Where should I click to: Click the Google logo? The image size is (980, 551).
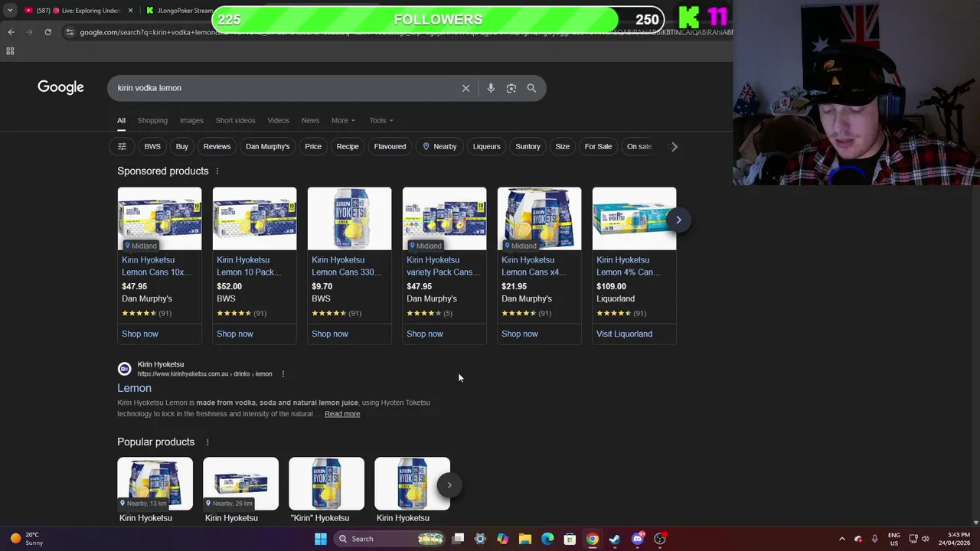pos(60,87)
